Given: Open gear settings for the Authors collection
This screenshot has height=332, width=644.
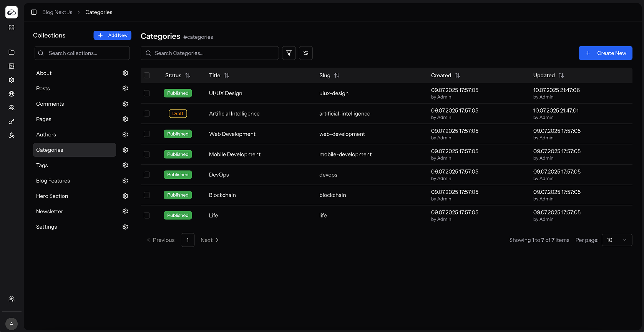Looking at the screenshot, I should 125,134.
